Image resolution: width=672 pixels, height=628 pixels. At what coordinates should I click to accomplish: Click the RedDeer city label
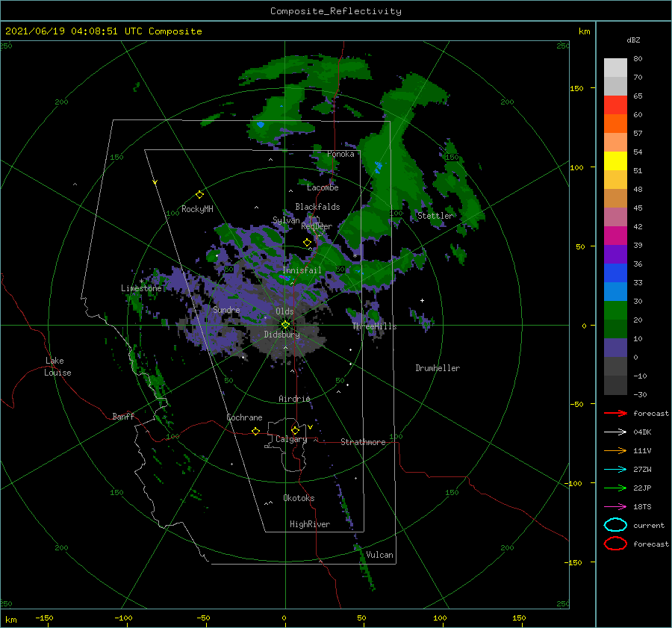point(317,226)
